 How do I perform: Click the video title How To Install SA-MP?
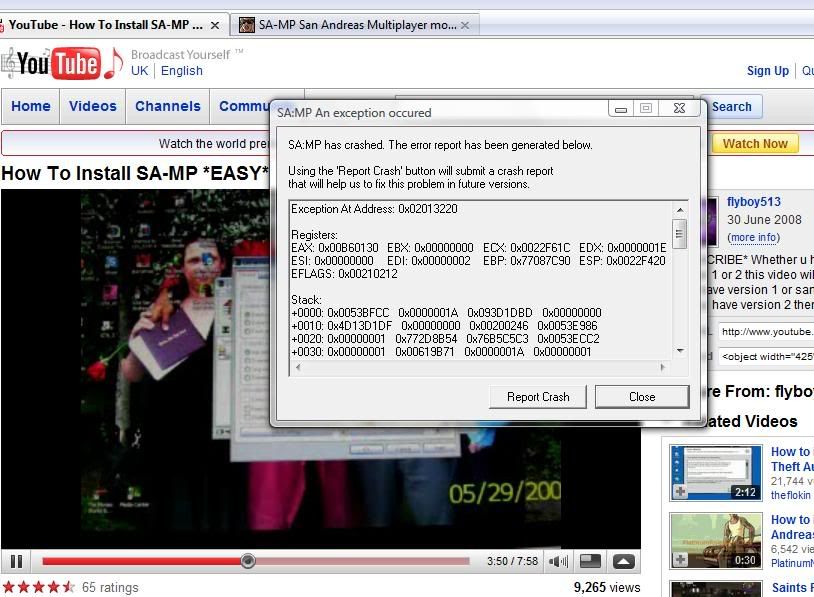pos(135,173)
